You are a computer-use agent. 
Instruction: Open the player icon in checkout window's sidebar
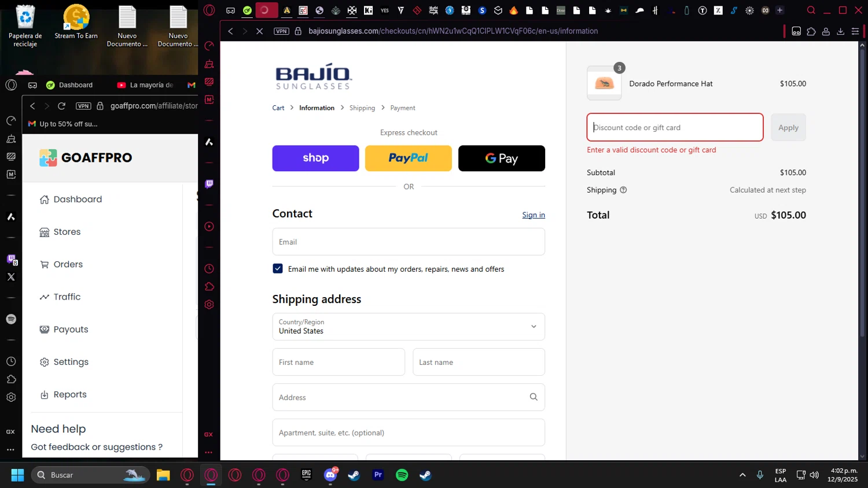pyautogui.click(x=209, y=227)
